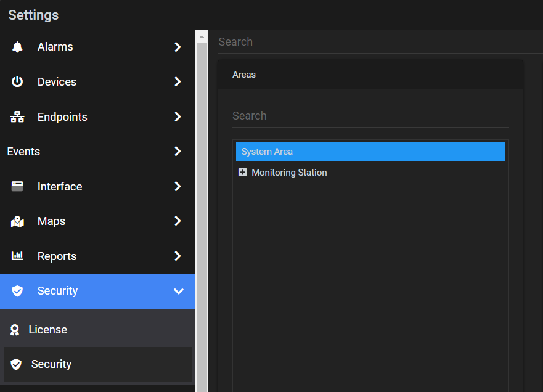Select the Monitoring Station tree item

289,173
